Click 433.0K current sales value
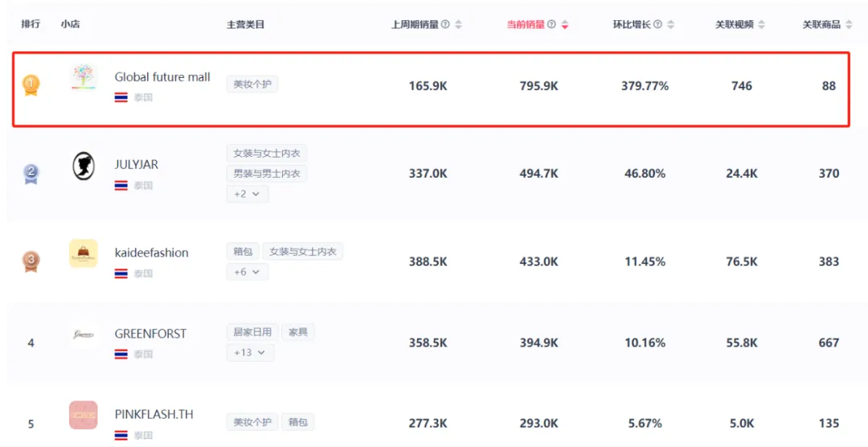This screenshot has height=447, width=868. click(538, 261)
